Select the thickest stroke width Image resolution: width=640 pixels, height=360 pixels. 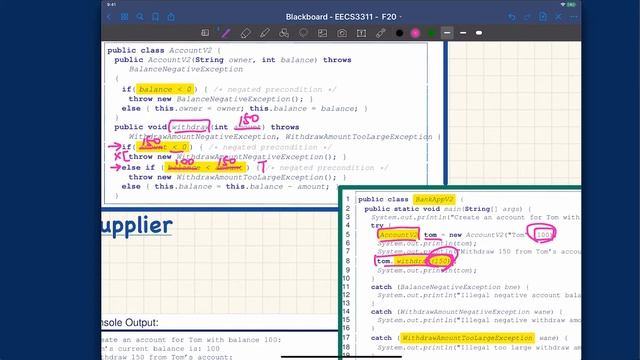pos(479,33)
